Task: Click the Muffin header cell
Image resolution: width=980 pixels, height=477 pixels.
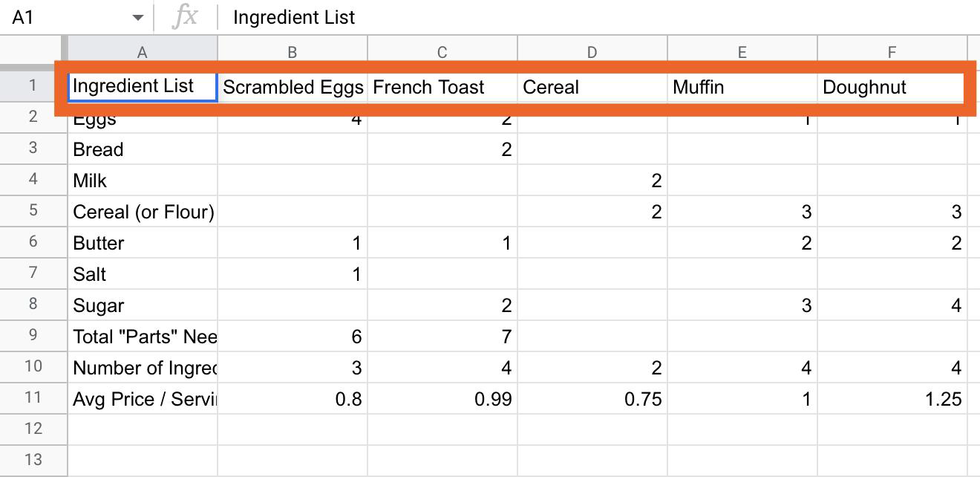Action: (742, 87)
